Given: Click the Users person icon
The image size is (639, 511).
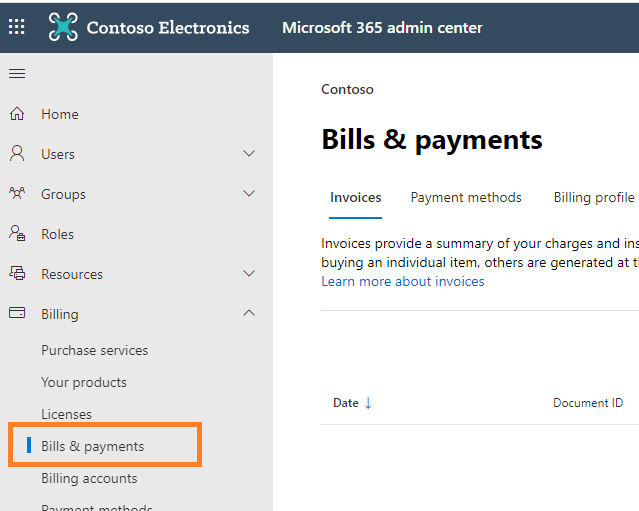Looking at the screenshot, I should coord(17,154).
